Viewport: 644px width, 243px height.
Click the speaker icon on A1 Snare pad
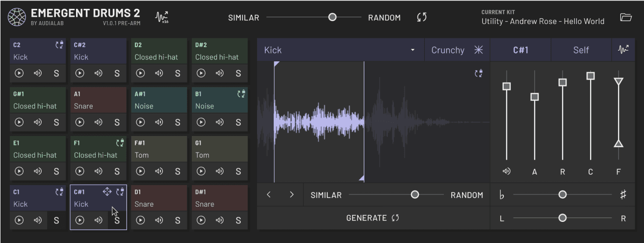(x=99, y=122)
